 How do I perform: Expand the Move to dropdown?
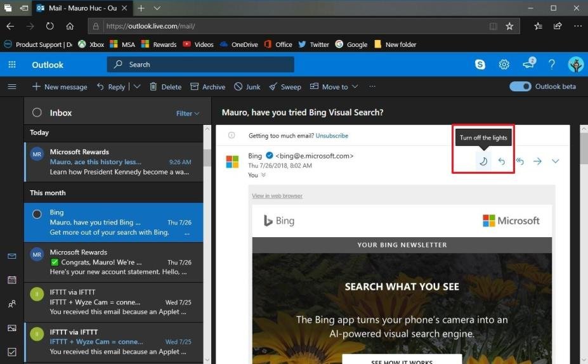click(x=355, y=87)
